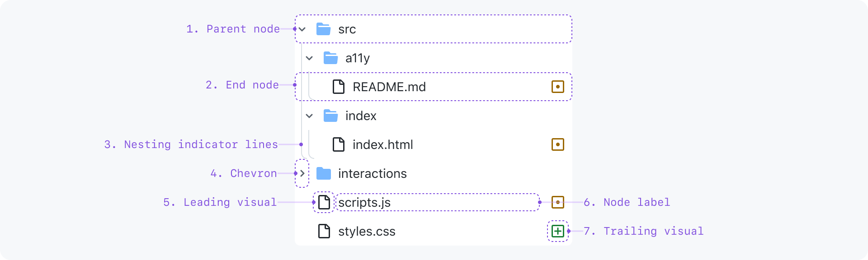Collapse the src folder chevron
Image resolution: width=868 pixels, height=260 pixels.
[x=302, y=29]
